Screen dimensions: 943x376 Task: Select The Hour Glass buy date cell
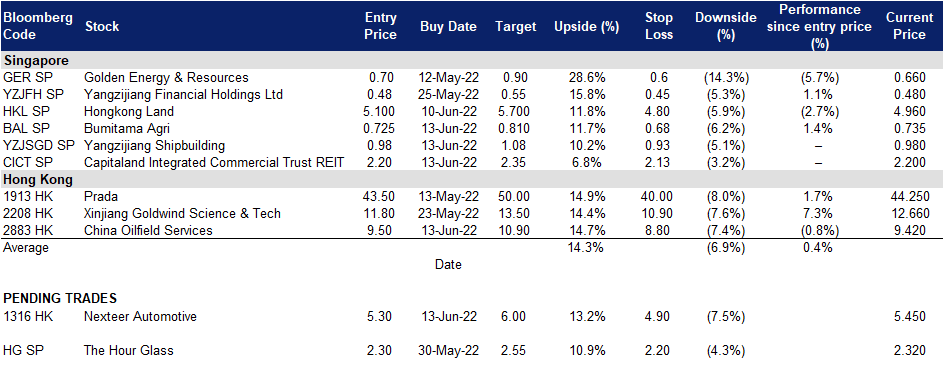(449, 351)
